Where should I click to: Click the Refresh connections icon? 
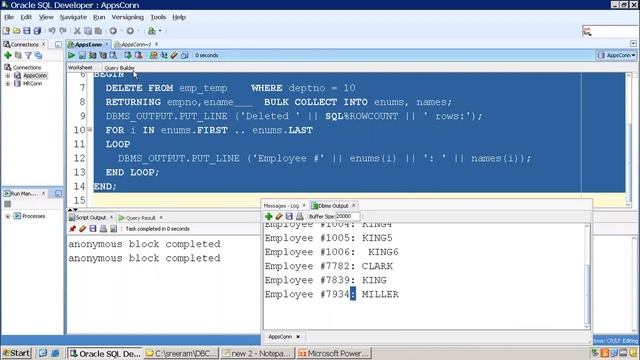tap(18, 55)
